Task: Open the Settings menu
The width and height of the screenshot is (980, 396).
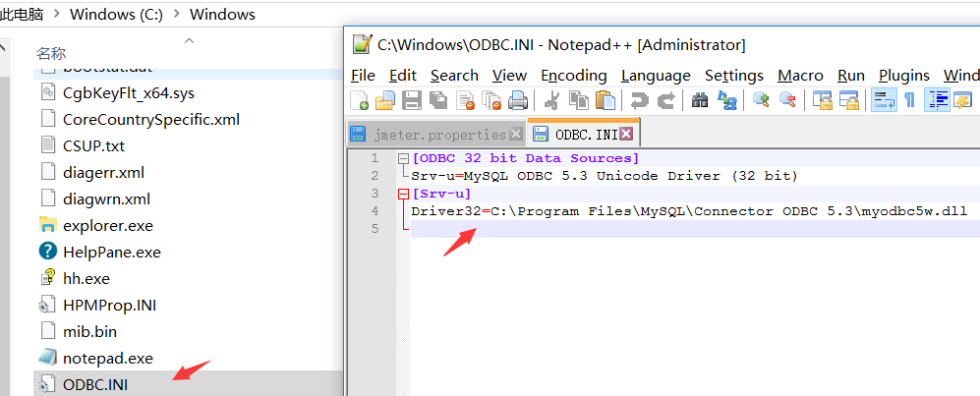Action: pyautogui.click(x=734, y=76)
